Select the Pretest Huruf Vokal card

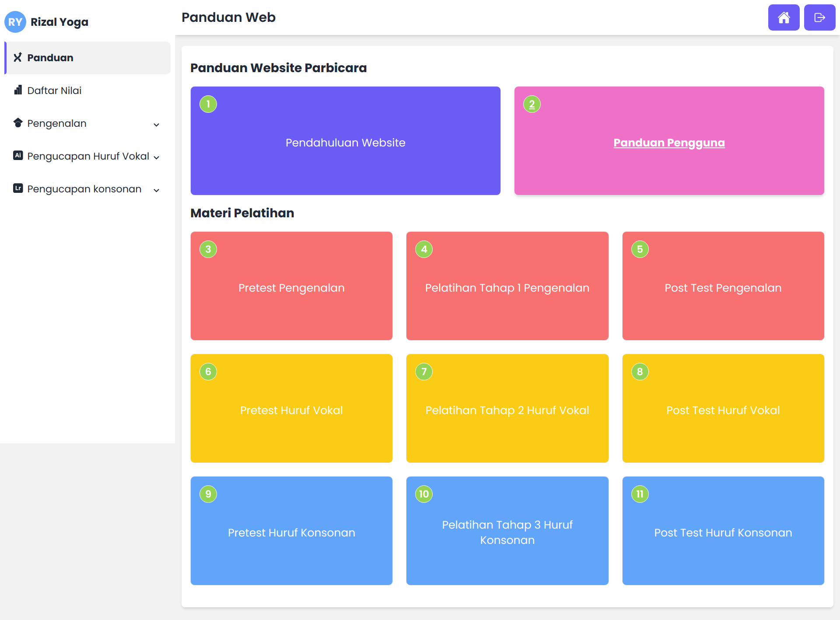[x=291, y=410]
